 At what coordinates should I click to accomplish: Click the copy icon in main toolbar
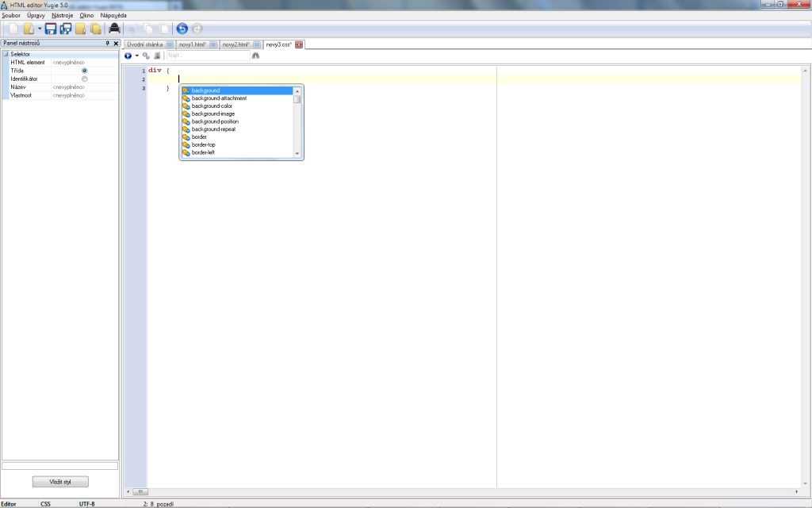click(148, 29)
